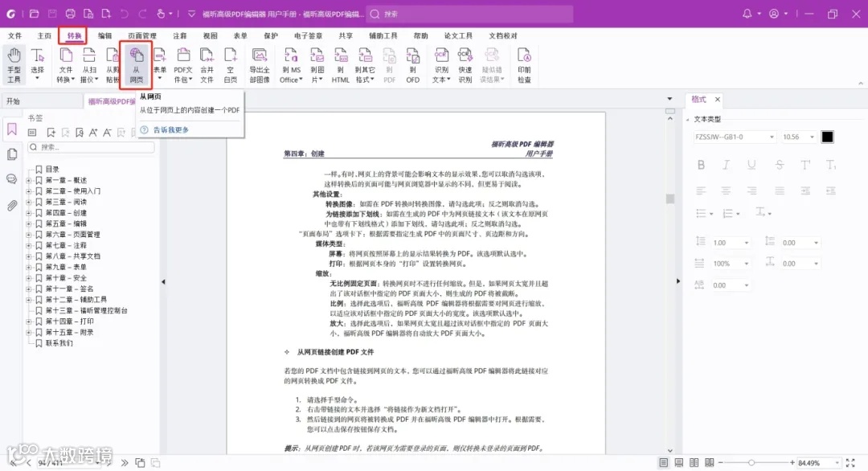This screenshot has height=471, width=868.
Task: Switch to single page view mode
Action: [x=663, y=462]
